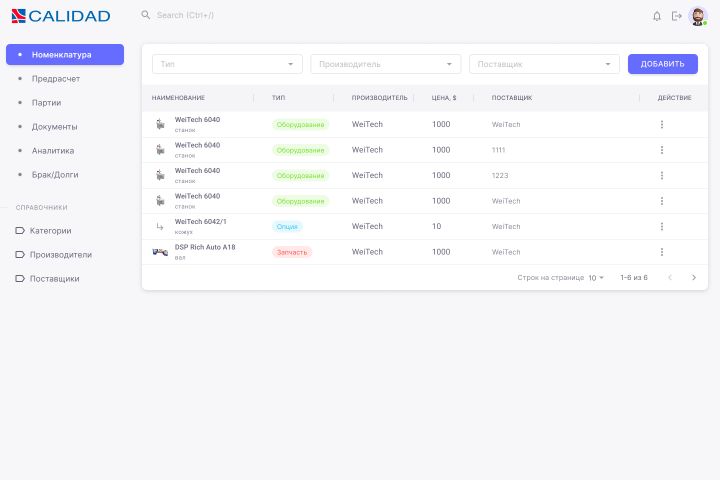Click the DSP Rich Auto A18 product image
The height and width of the screenshot is (480, 720).
(x=160, y=252)
